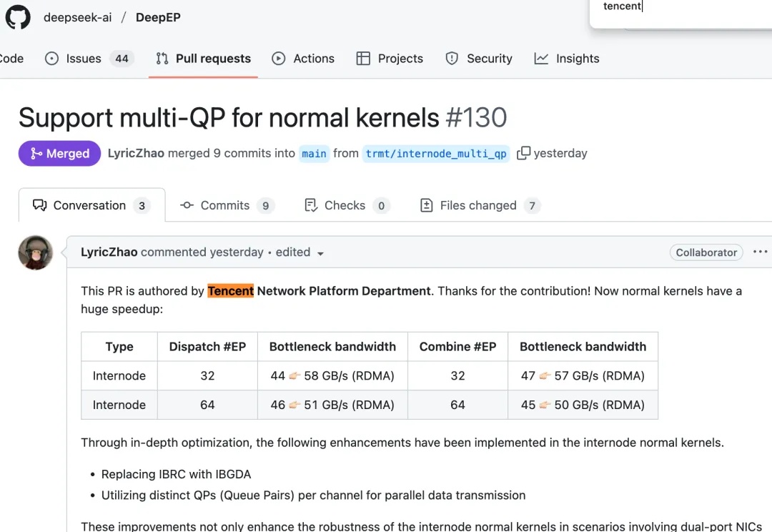Click the 'yesterday' merge timestamp
Viewport: 772px width, 532px height.
560,153
